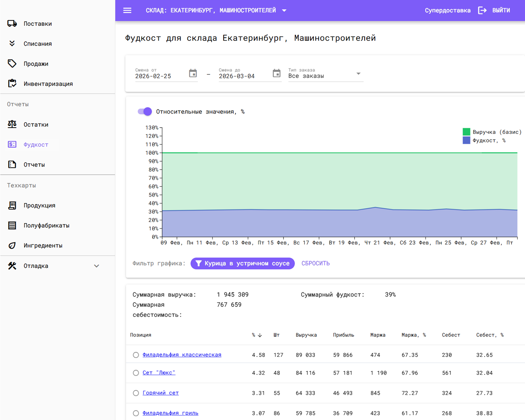The image size is (525, 420).
Task: Open calendar picker for Смена от
Action: [x=193, y=73]
